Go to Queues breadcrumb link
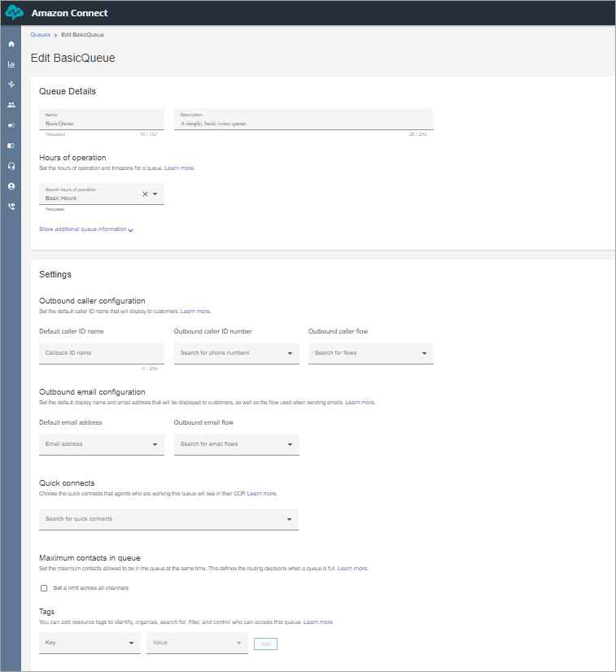This screenshot has height=672, width=616. 40,35
